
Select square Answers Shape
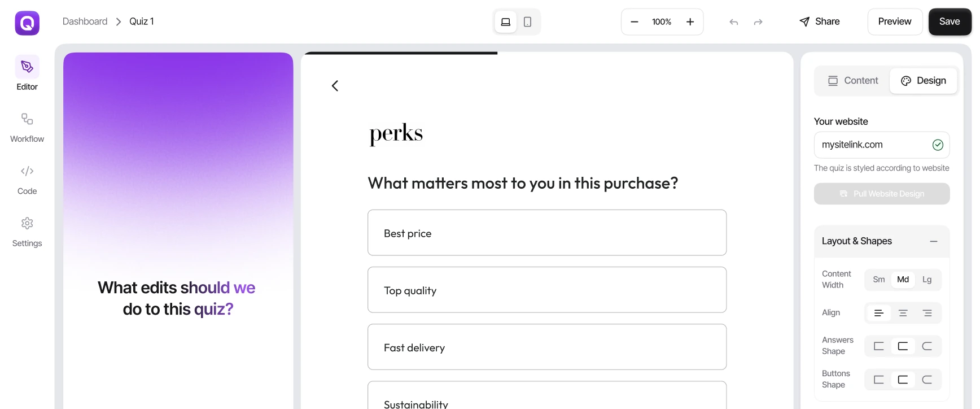pyautogui.click(x=878, y=346)
